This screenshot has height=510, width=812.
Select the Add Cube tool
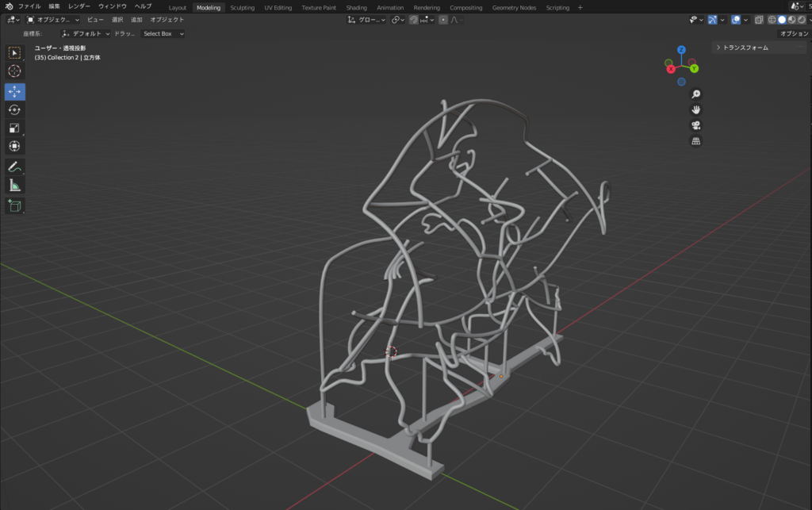point(14,205)
